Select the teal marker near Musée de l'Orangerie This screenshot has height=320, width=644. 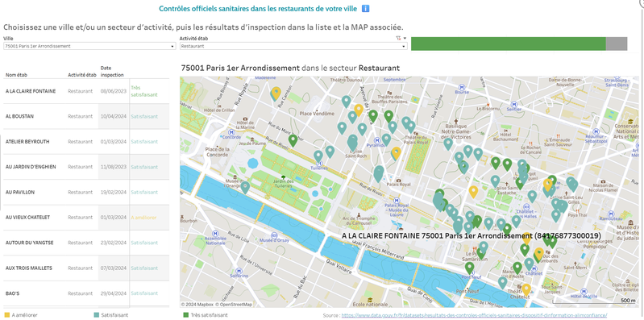point(245,188)
